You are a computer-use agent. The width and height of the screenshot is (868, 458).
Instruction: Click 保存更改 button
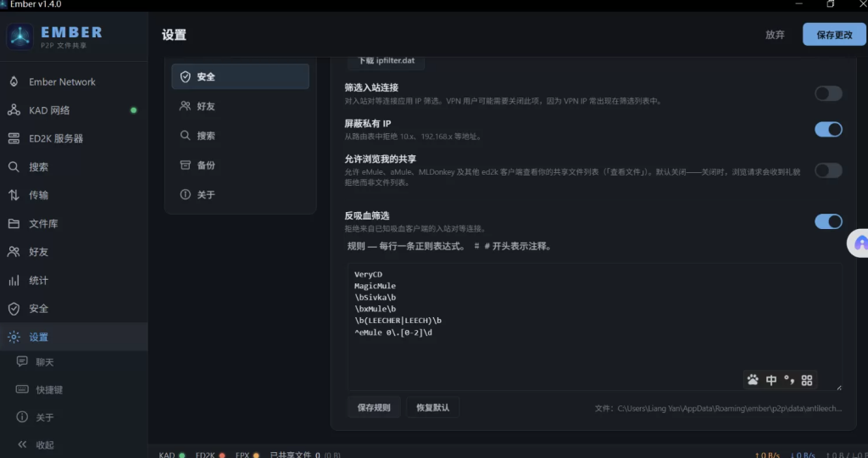834,34
